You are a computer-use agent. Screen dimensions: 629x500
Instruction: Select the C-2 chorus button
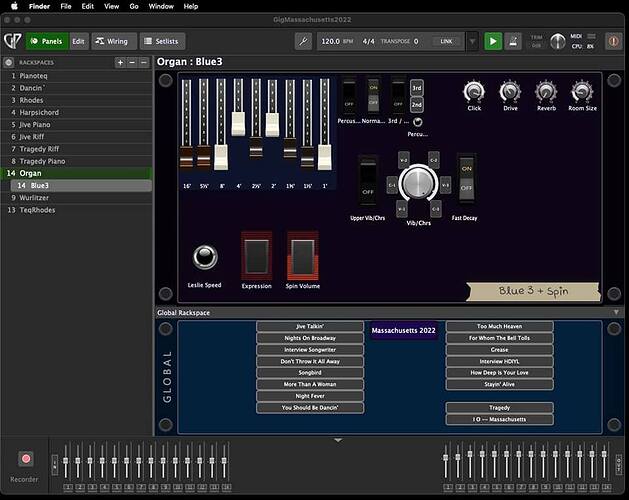pyautogui.click(x=434, y=160)
